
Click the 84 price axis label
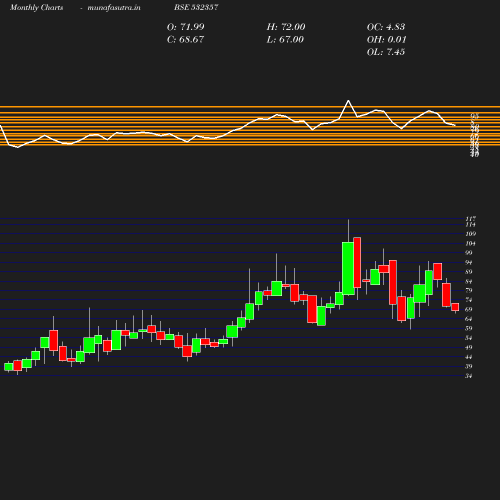tap(469, 281)
